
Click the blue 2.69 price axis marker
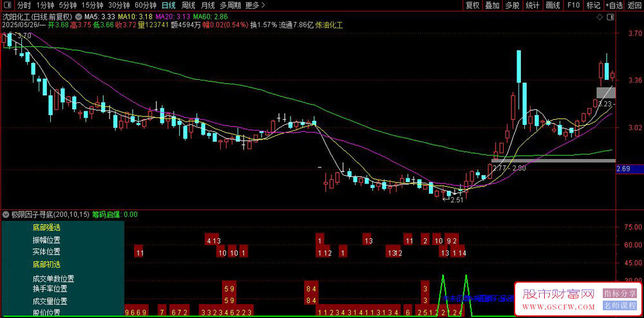point(630,169)
